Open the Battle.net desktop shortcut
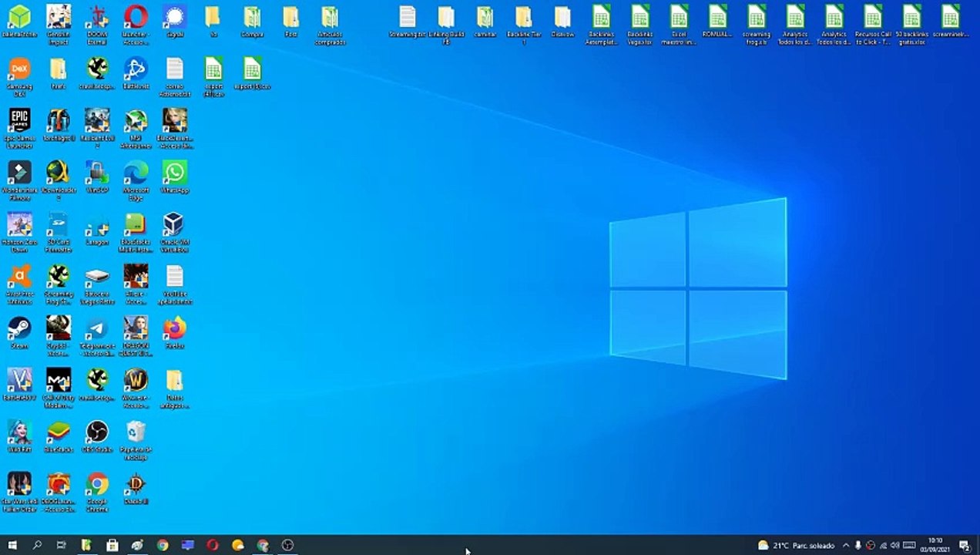The width and height of the screenshot is (980, 555). [x=136, y=73]
